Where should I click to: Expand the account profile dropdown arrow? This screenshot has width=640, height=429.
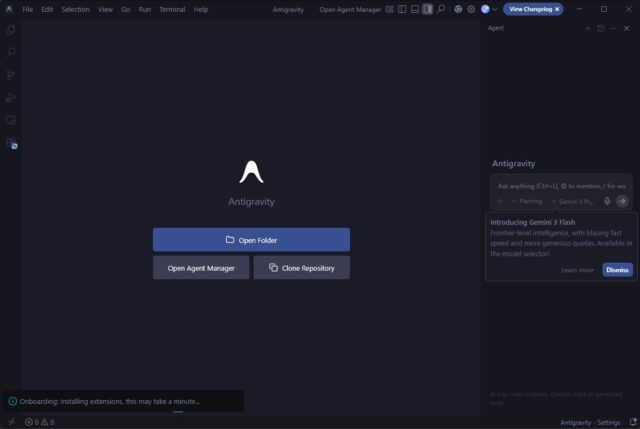(495, 9)
